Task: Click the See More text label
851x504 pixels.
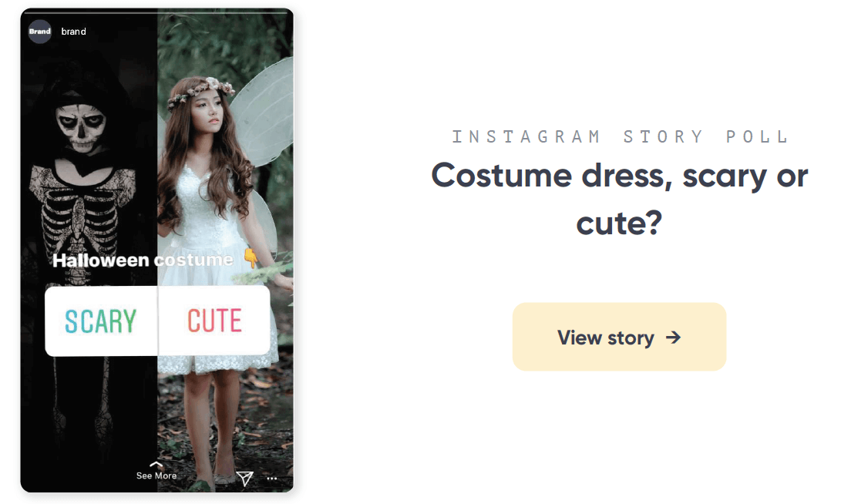Action: coord(156,475)
